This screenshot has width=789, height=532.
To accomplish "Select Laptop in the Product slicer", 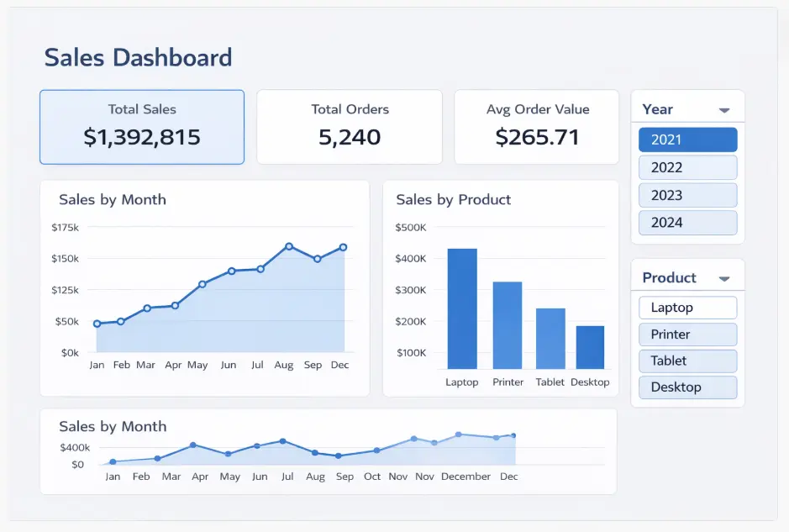I will [x=688, y=308].
